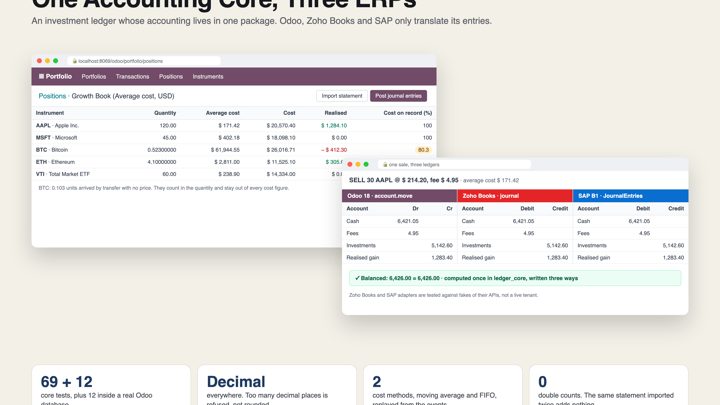The height and width of the screenshot is (405, 720).
Task: Click the investment ledger subtitle text
Action: pos(261,21)
